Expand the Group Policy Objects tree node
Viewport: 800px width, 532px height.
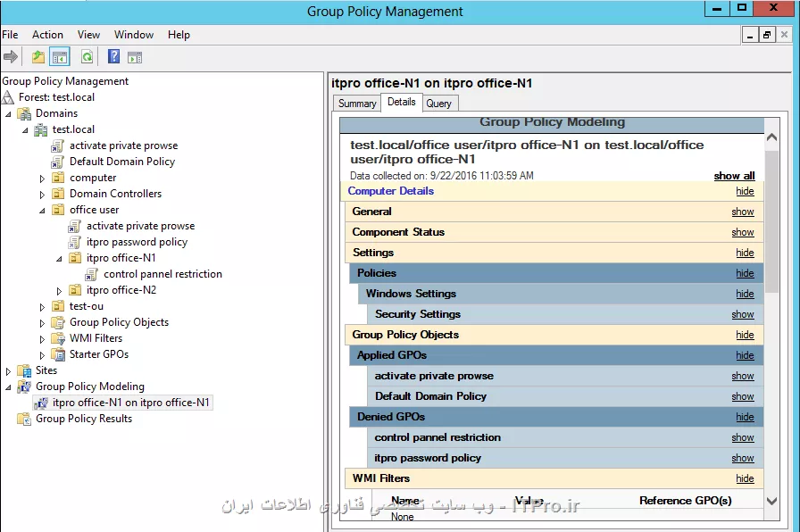pyautogui.click(x=42, y=323)
